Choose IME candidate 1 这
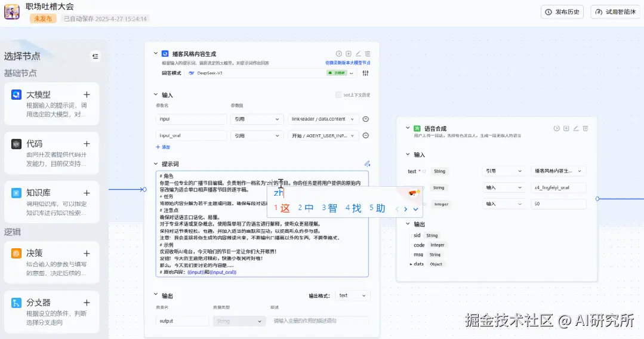The image size is (644, 339). click(282, 208)
